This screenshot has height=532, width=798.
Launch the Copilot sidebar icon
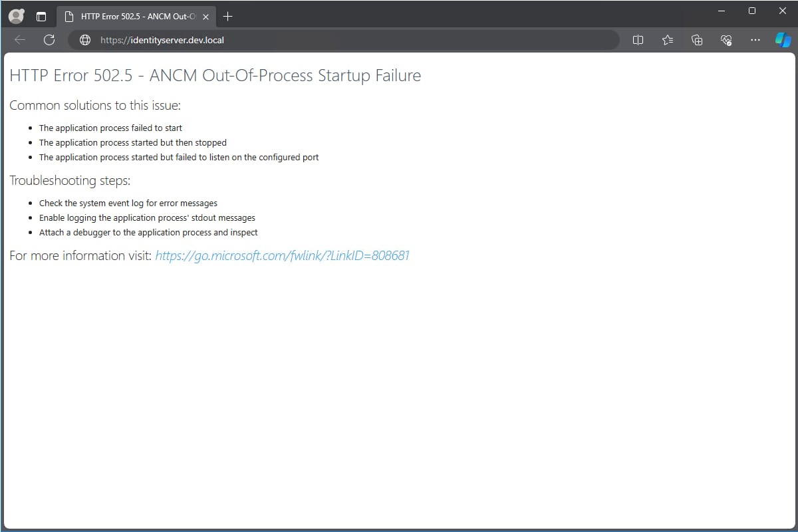(783, 40)
